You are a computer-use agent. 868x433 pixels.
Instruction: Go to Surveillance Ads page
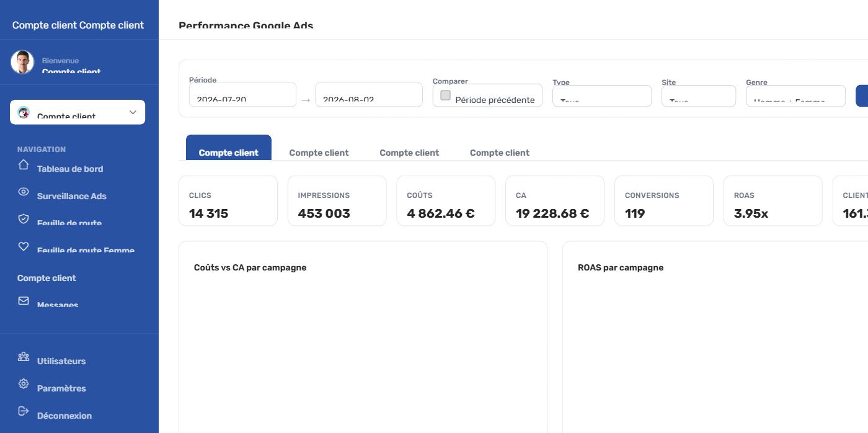click(x=72, y=196)
